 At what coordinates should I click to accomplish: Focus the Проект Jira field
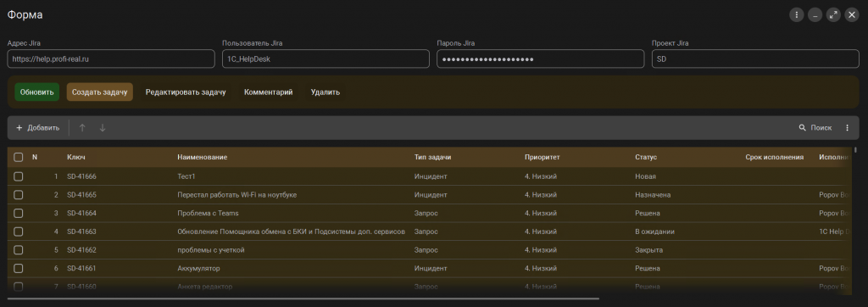[x=755, y=59]
